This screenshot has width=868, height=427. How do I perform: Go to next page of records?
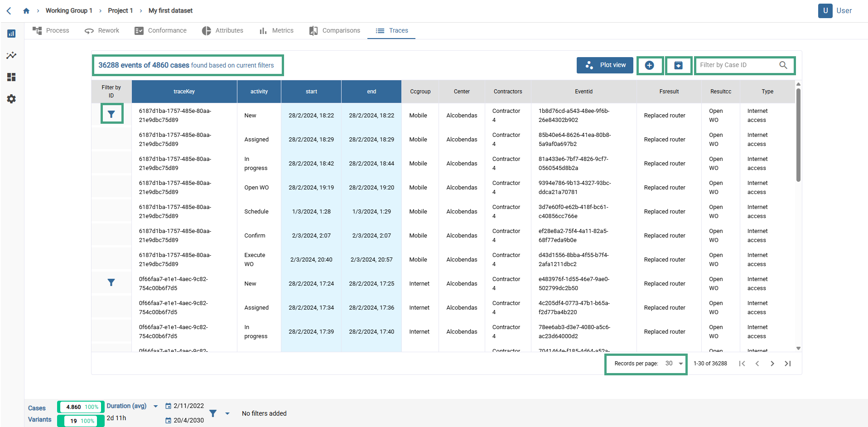(772, 364)
